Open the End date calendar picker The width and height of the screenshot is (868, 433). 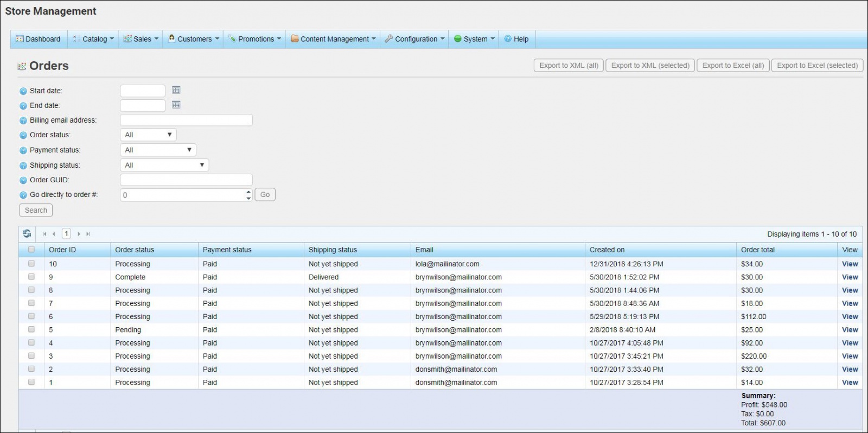[176, 105]
